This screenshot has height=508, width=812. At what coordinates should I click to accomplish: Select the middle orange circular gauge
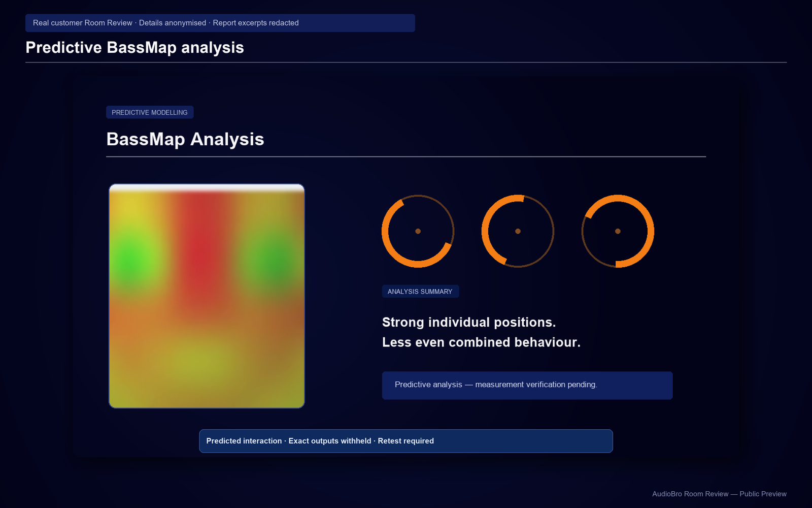click(x=518, y=231)
